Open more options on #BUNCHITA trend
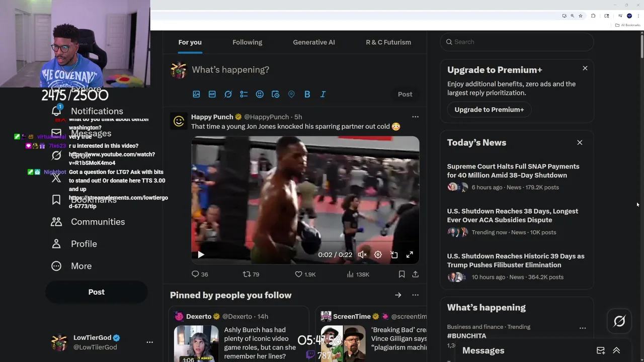Viewport: 644px width, 362px height. click(583, 328)
